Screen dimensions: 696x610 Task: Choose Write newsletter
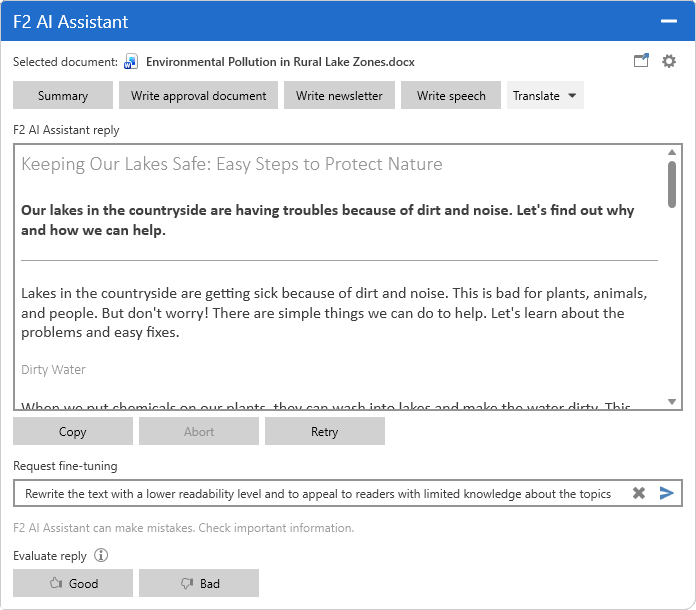[x=339, y=95]
